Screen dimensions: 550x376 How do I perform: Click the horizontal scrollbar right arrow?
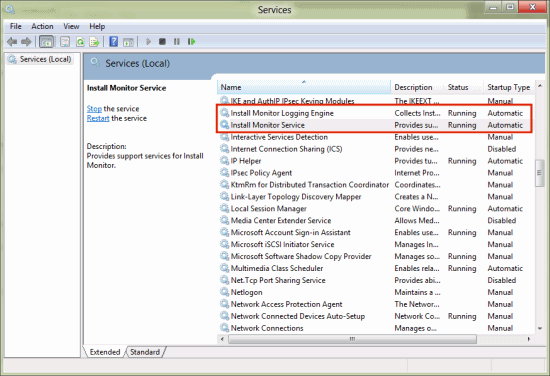(x=529, y=339)
